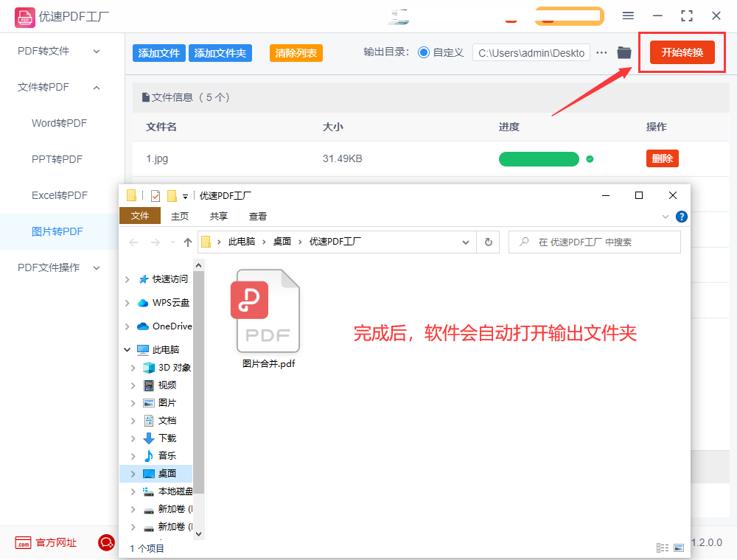The height and width of the screenshot is (560, 737).
Task: Click the tree scrollbar down arrow
Action: pos(199,533)
